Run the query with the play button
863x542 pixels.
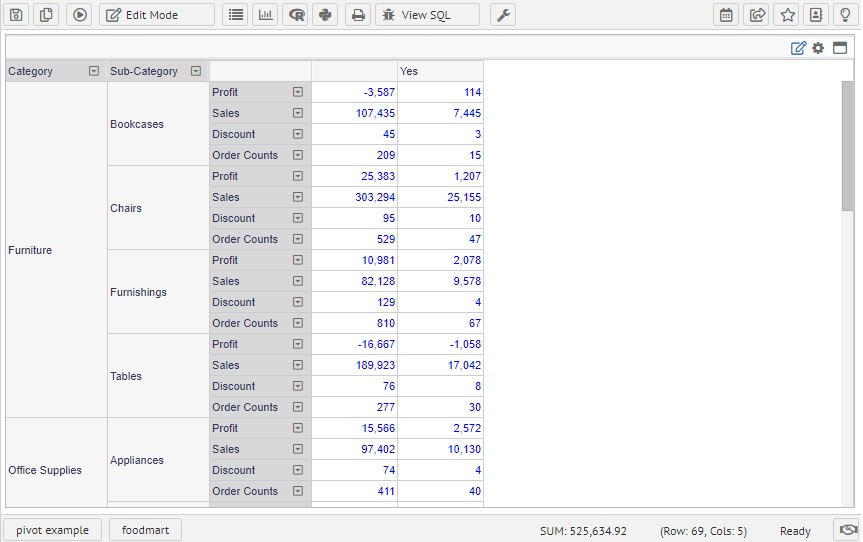click(80, 15)
